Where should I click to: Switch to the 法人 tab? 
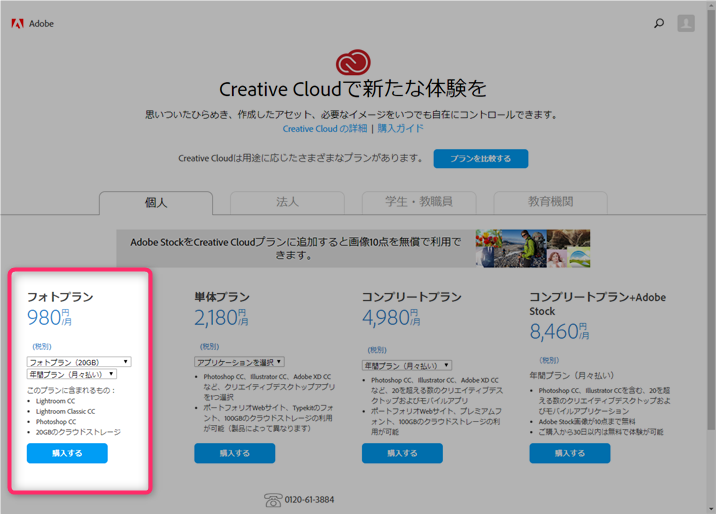click(287, 202)
